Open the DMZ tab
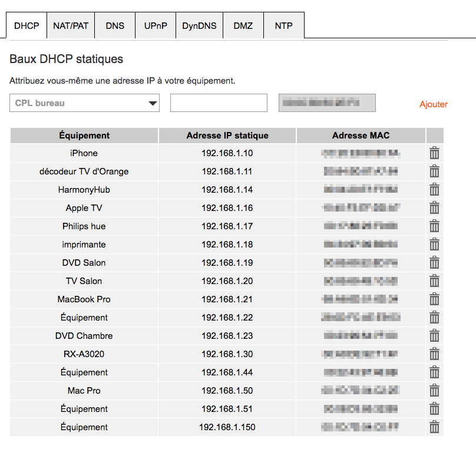This screenshot has height=452, width=476. coord(243,26)
